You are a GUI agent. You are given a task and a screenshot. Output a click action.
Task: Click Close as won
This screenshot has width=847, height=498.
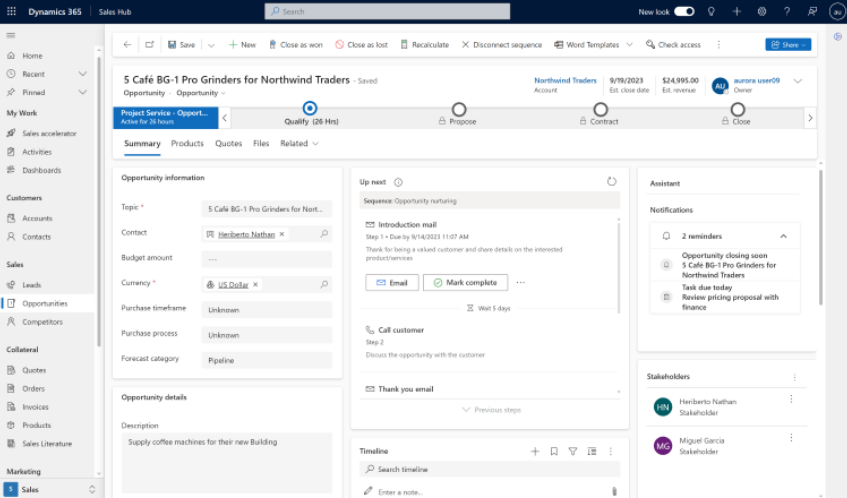pyautogui.click(x=295, y=45)
